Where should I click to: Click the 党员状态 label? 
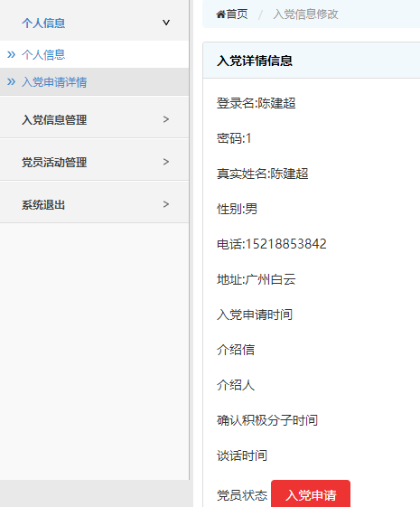tap(242, 495)
